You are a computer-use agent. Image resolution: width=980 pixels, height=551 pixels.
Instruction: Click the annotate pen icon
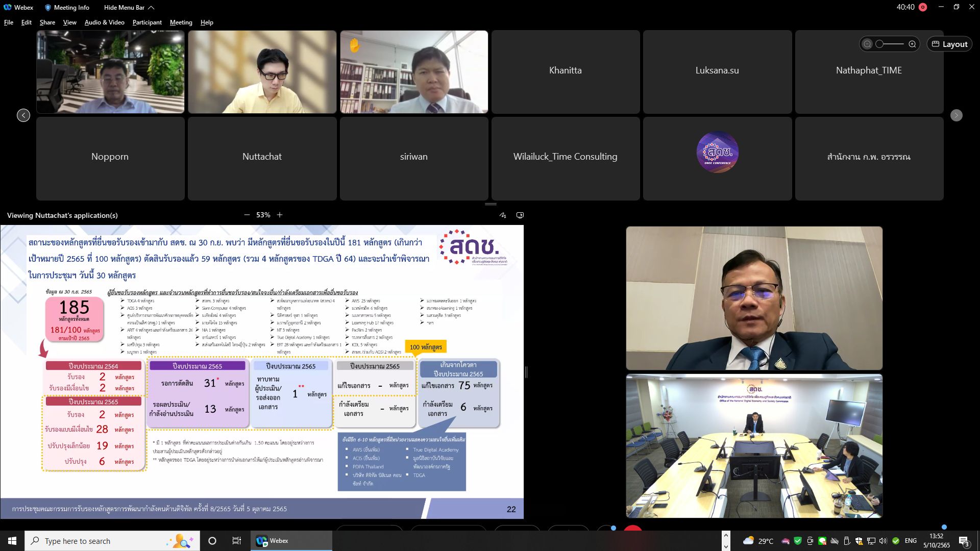coord(503,215)
